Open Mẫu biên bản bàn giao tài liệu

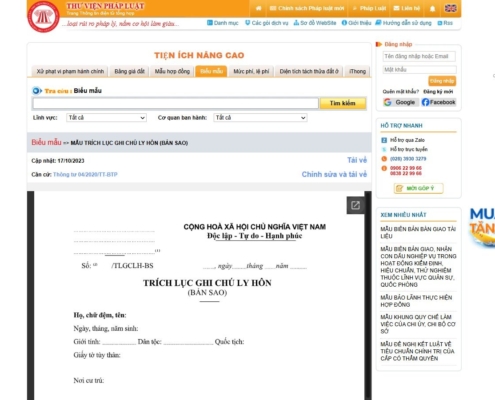click(x=418, y=232)
